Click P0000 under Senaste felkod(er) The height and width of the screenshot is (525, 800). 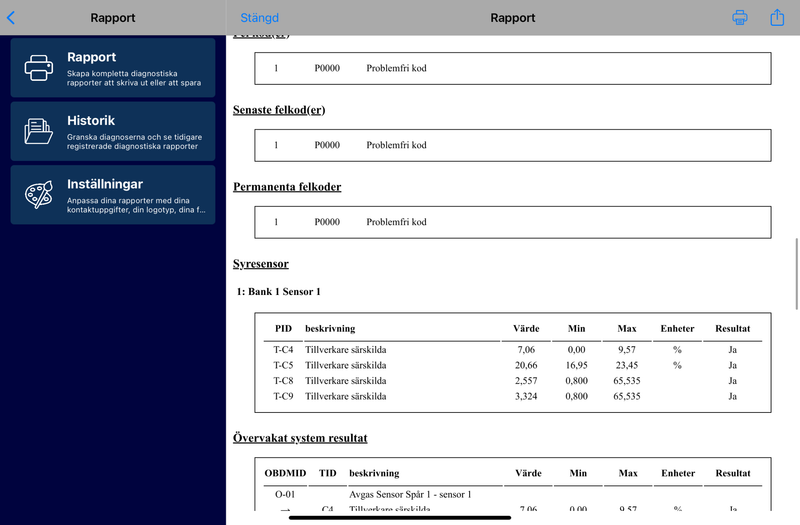[327, 145]
